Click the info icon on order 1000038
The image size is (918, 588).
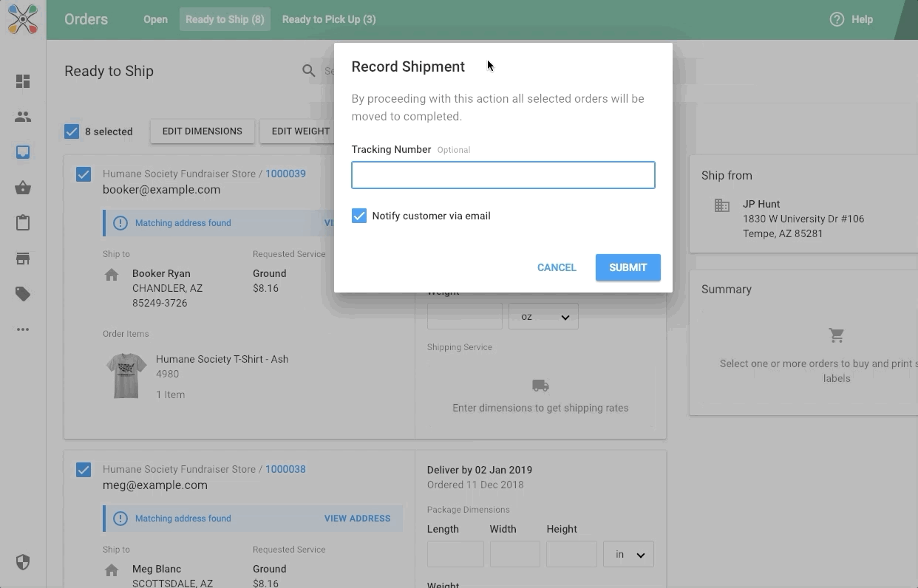point(120,519)
